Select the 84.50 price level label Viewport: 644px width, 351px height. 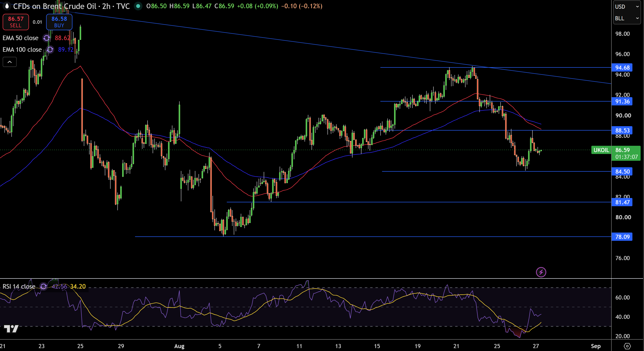[622, 171]
